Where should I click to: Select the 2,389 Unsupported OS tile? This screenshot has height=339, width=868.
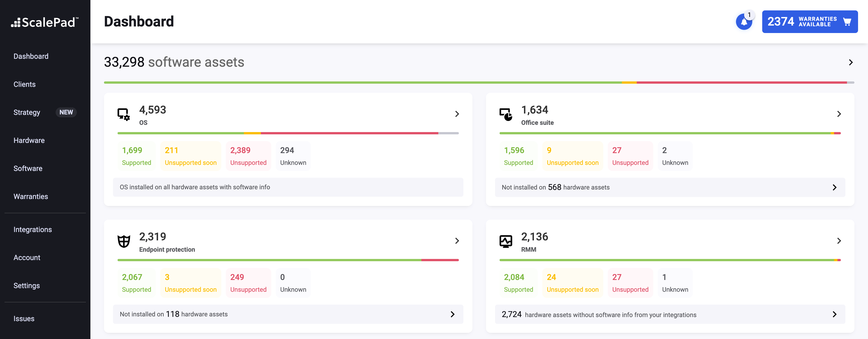coord(248,156)
